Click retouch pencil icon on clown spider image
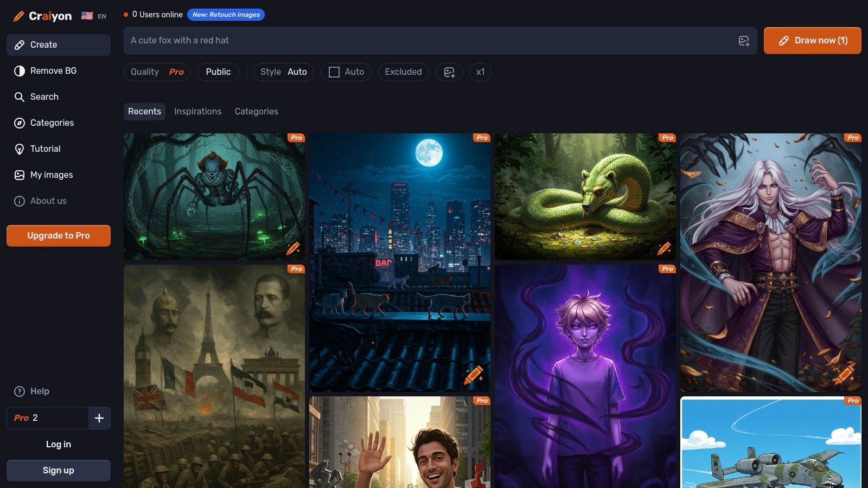 click(x=293, y=248)
